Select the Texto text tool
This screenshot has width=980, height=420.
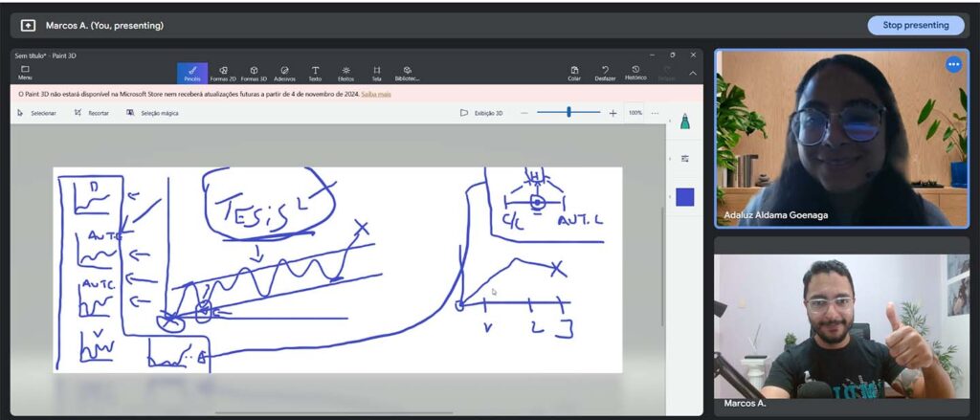click(x=315, y=73)
